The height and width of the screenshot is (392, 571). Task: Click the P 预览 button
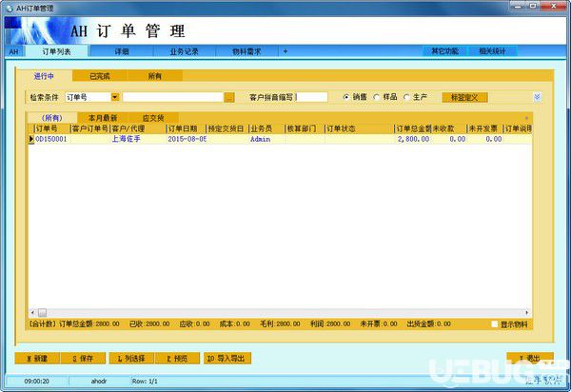pos(177,358)
